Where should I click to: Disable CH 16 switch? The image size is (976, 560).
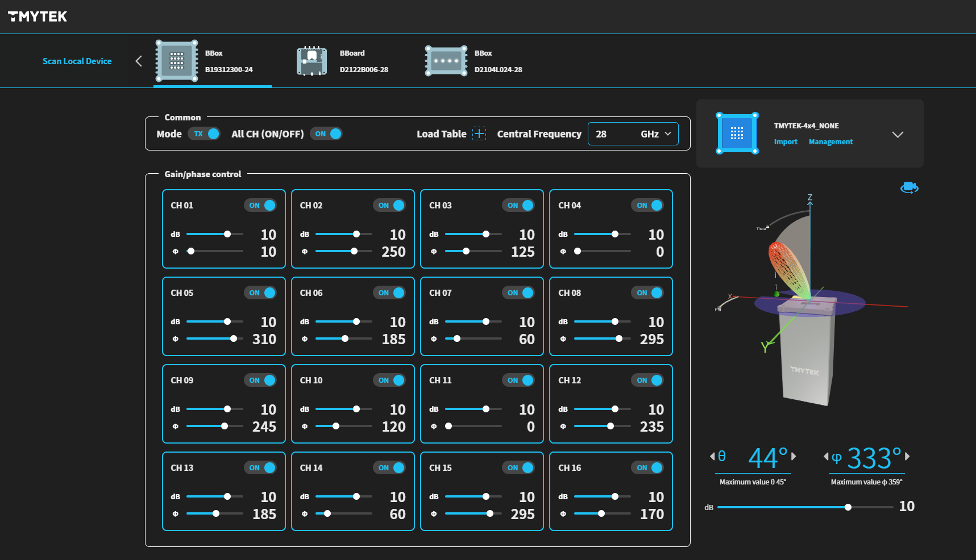pyautogui.click(x=647, y=468)
